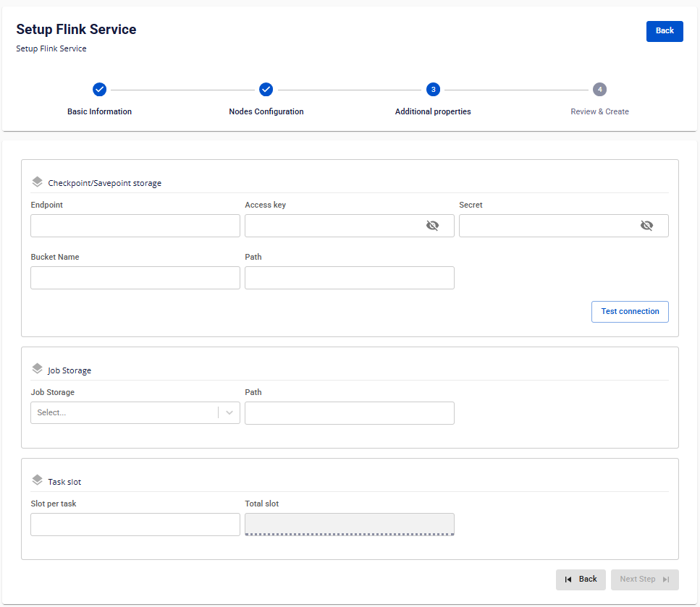Select the Additional properties step label
The height and width of the screenshot is (607, 700).
click(x=433, y=111)
